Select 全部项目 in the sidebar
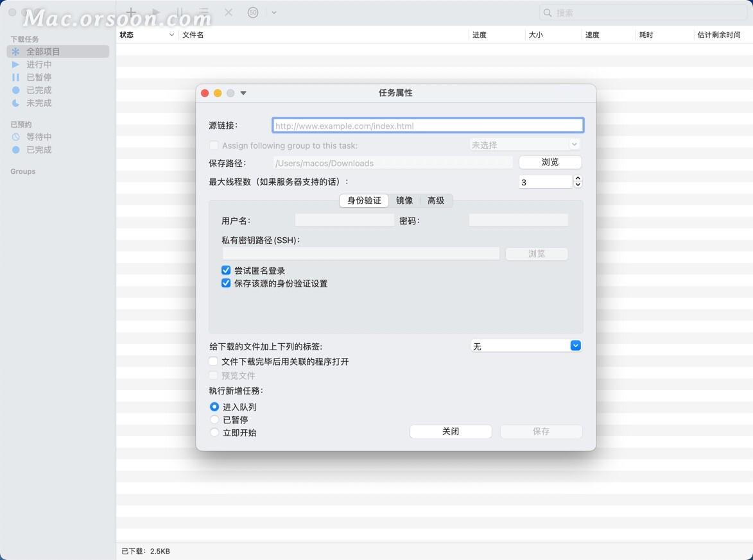The image size is (753, 560). pyautogui.click(x=58, y=51)
